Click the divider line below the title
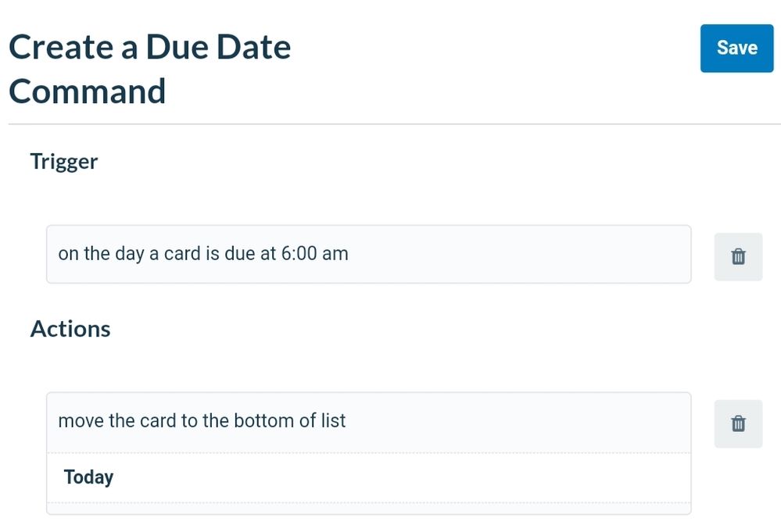This screenshot has width=781, height=532. (395, 124)
